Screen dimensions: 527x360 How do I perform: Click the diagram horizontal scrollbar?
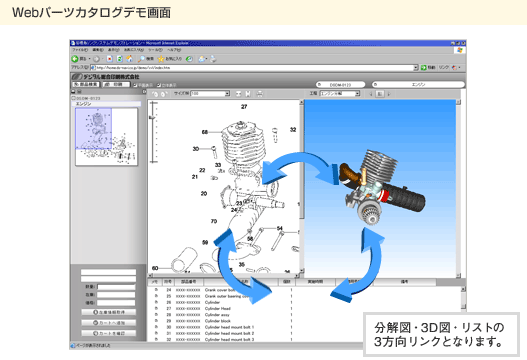click(223, 276)
